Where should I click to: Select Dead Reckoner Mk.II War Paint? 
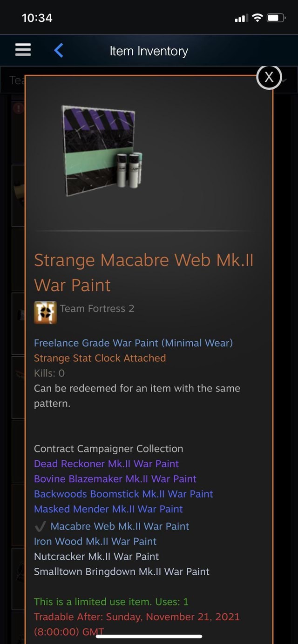pos(106,464)
